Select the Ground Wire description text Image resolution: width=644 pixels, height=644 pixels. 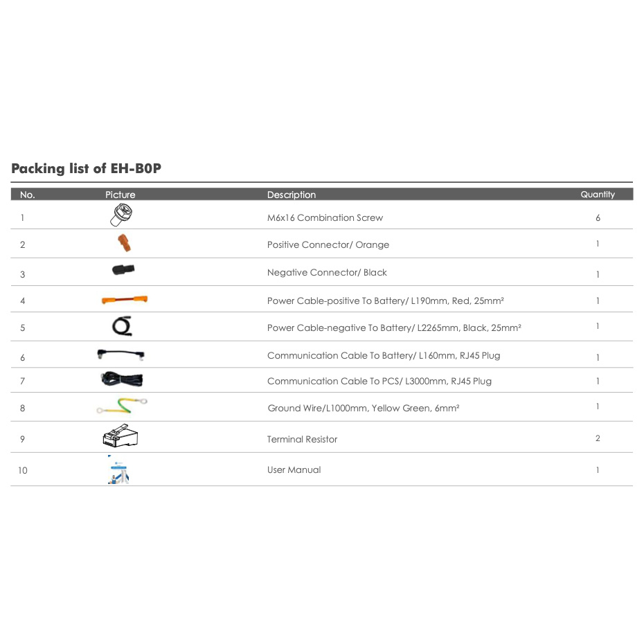tap(364, 408)
